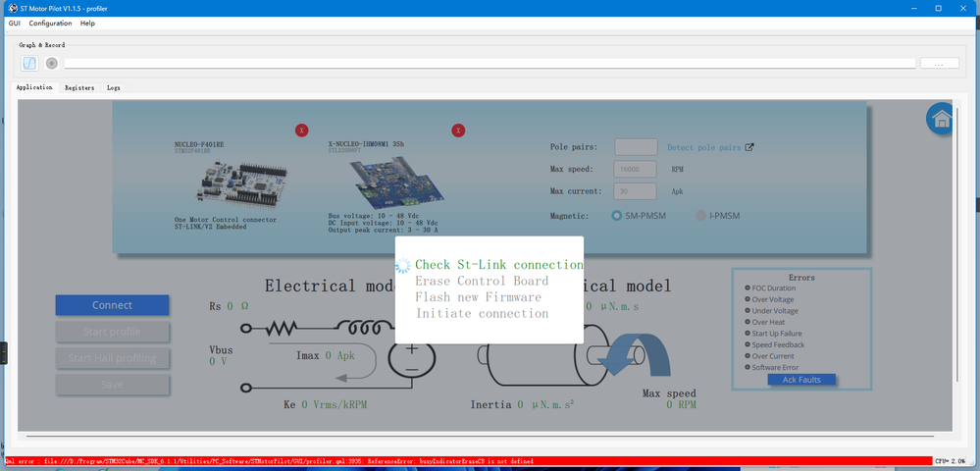Remove the X-NUCLEO-IHM08M1 power board
The width and height of the screenshot is (980, 471).
(458, 131)
